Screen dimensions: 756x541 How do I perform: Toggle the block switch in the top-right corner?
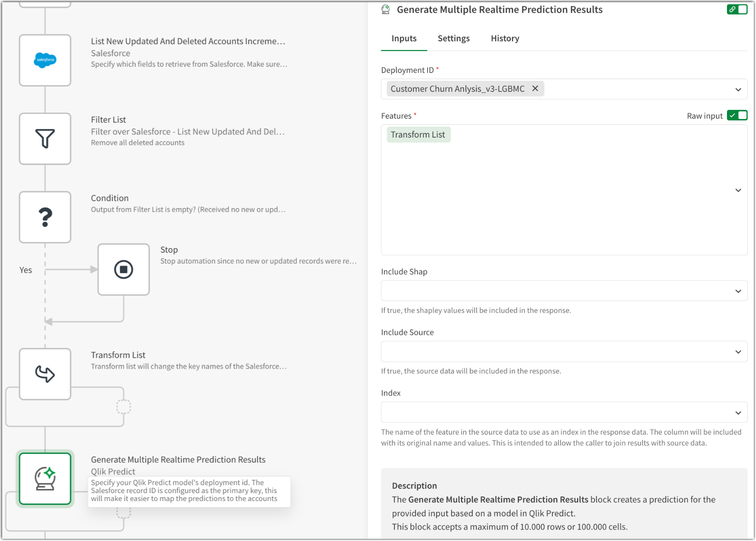pyautogui.click(x=743, y=9)
